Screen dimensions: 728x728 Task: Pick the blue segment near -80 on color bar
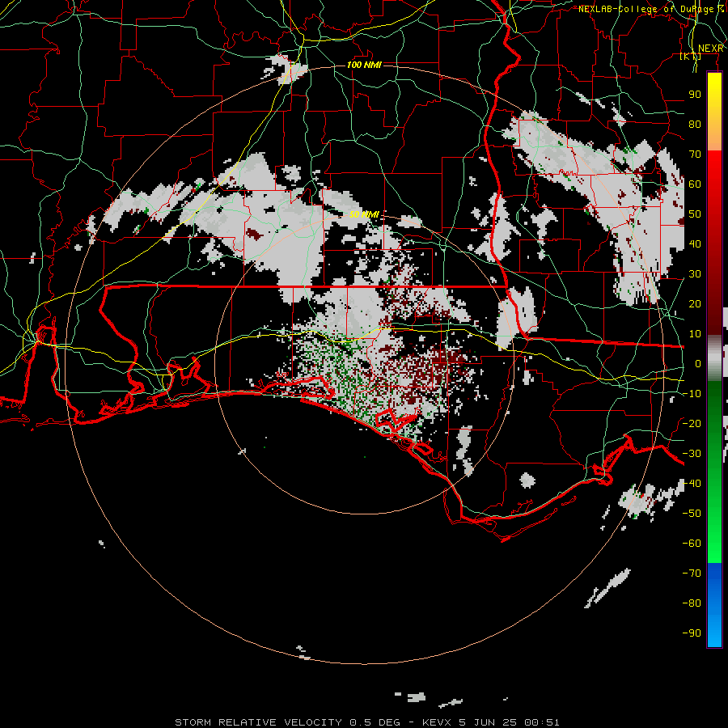coord(714,603)
